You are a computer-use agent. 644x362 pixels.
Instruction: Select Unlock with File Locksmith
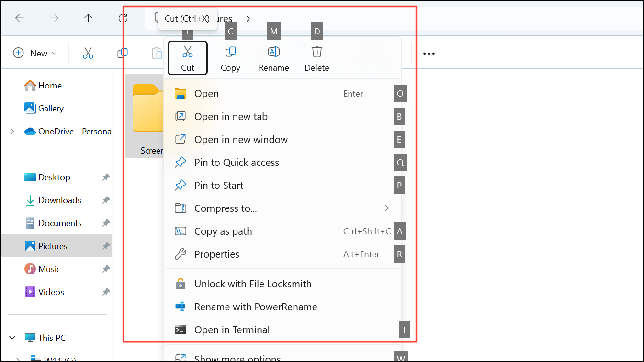point(282,284)
